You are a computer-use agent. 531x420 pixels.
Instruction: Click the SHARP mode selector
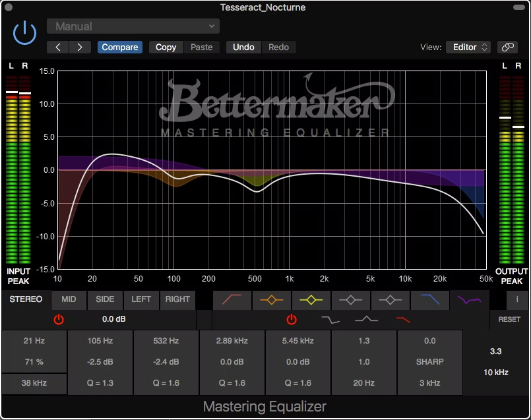429,362
